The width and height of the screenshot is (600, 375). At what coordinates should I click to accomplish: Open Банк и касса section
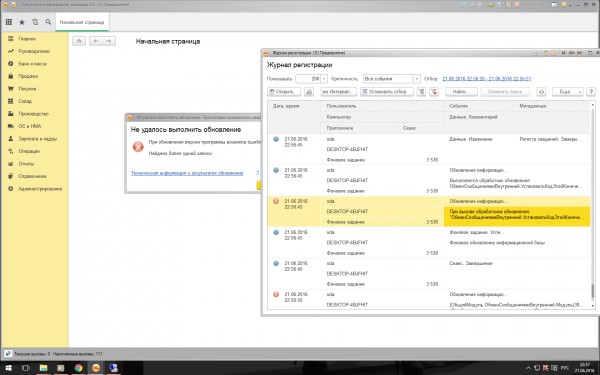(x=33, y=64)
